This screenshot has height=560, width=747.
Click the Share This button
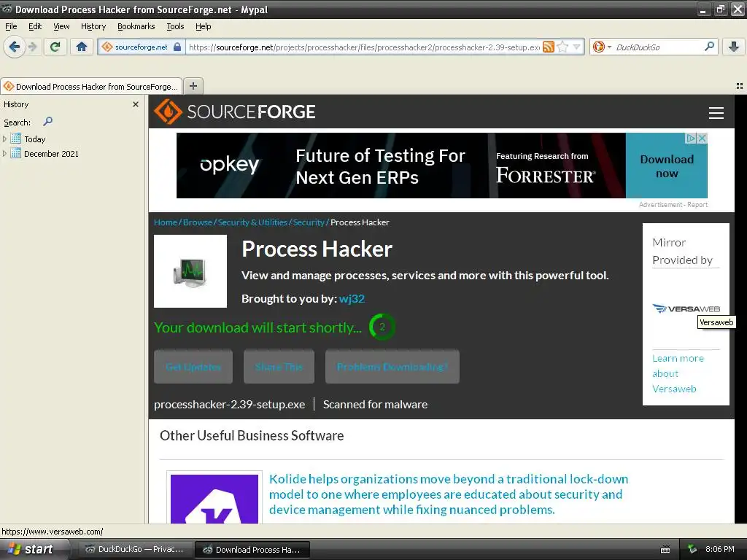(279, 367)
